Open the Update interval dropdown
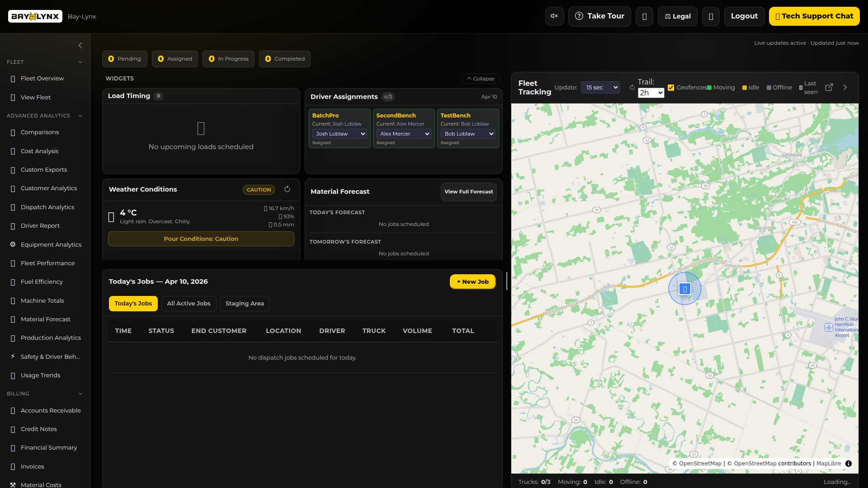This screenshot has height=488, width=868. [600, 87]
